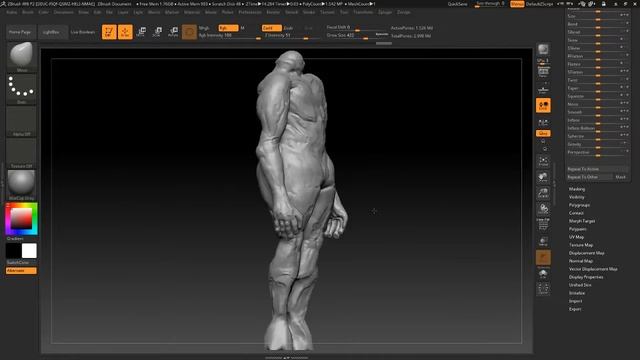Open the Texture Off selector
The height and width of the screenshot is (360, 640).
22,153
